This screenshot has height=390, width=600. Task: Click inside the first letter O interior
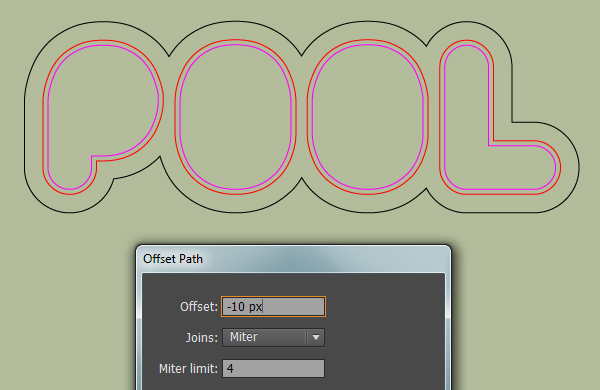pyautogui.click(x=235, y=117)
